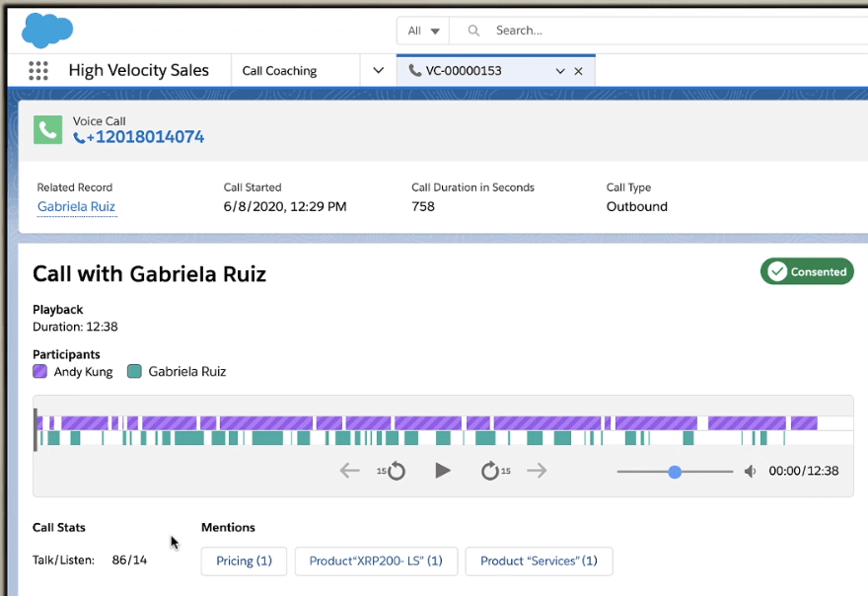Click the Product "XRP200- LS" (1) mention
This screenshot has height=596, width=868.
[x=376, y=561]
